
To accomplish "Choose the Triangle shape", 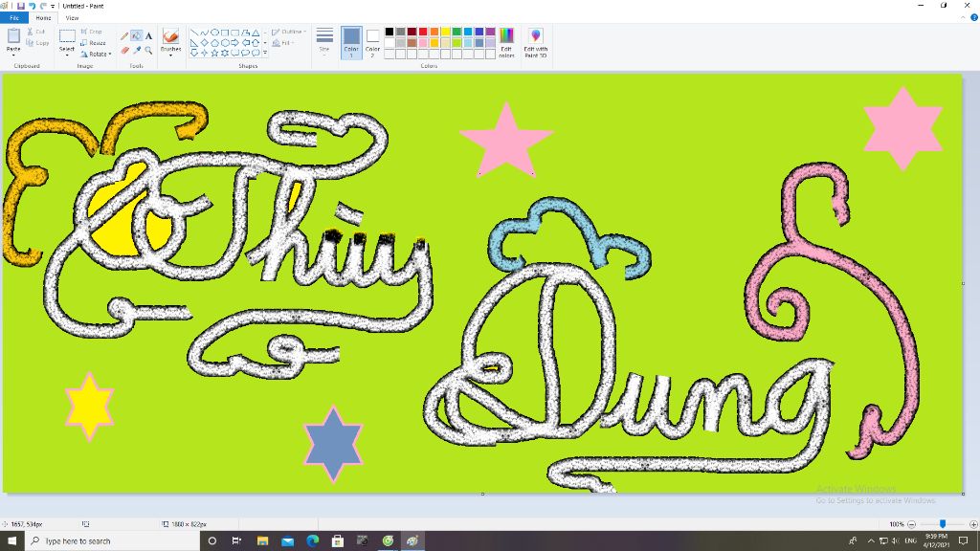I will coord(255,33).
